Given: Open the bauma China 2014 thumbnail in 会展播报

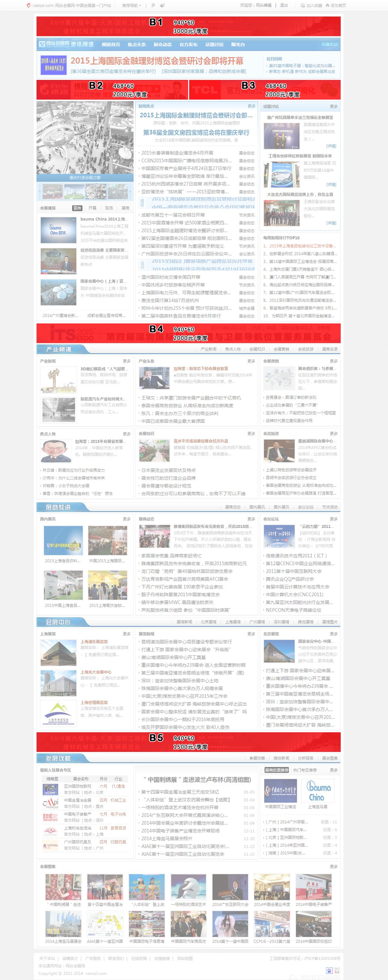Looking at the screenshot, I should (58, 230).
